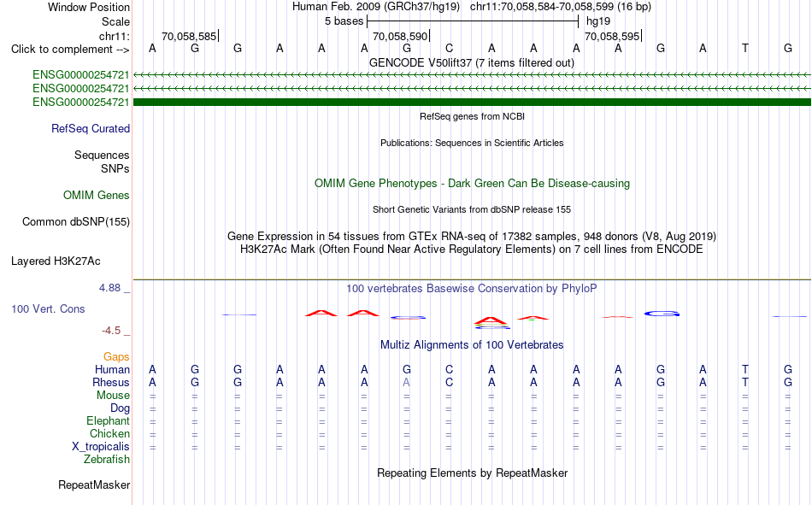The image size is (812, 505).
Task: Select the Rhesus species label
Action: click(111, 382)
